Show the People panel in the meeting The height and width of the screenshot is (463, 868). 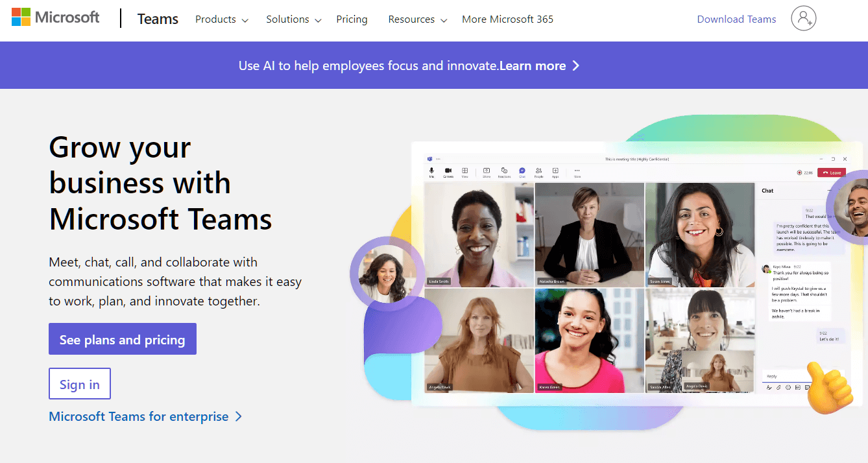tap(539, 172)
